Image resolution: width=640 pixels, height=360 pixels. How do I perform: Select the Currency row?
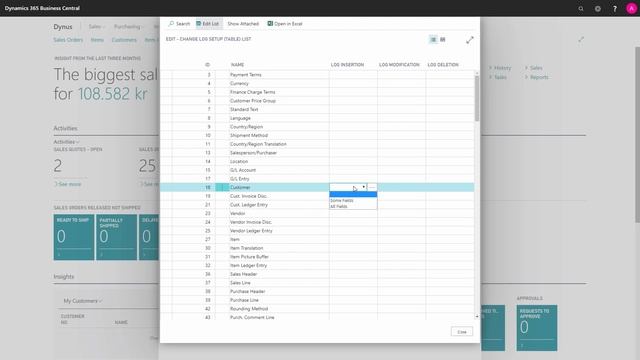tap(317, 83)
